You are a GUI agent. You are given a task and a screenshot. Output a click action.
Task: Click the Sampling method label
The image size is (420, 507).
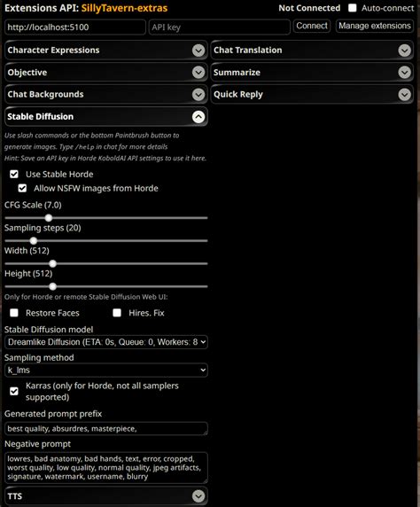[39, 357]
